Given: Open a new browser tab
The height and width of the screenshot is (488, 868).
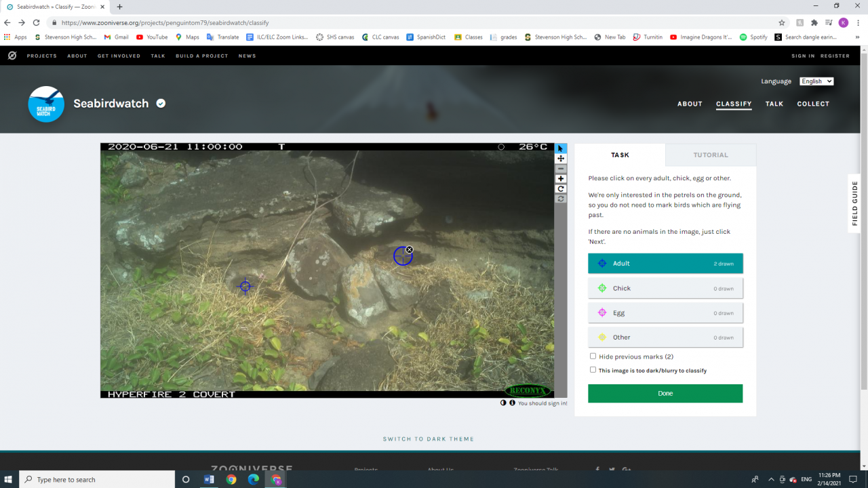Looking at the screenshot, I should tap(119, 7).
